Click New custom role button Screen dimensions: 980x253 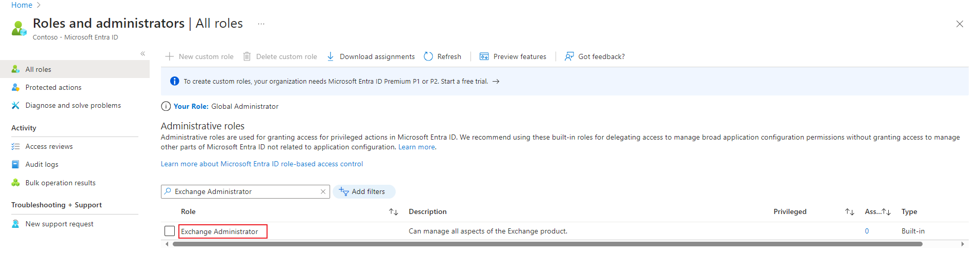click(199, 56)
